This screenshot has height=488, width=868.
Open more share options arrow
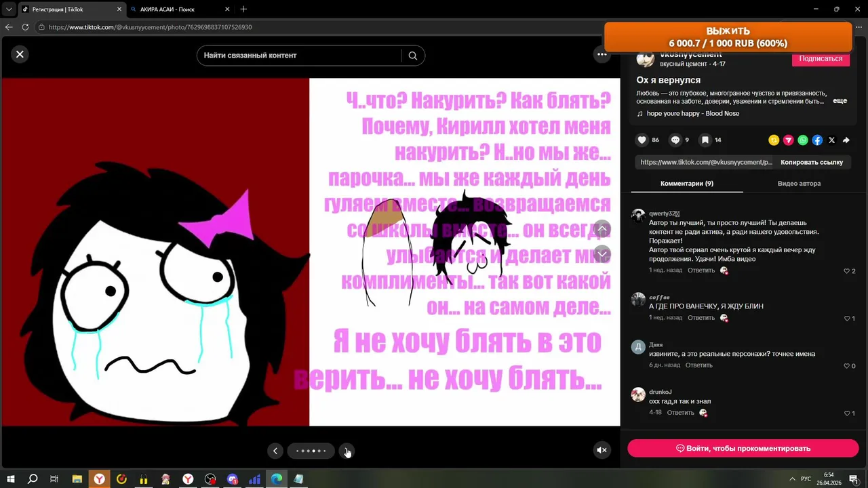click(x=846, y=140)
